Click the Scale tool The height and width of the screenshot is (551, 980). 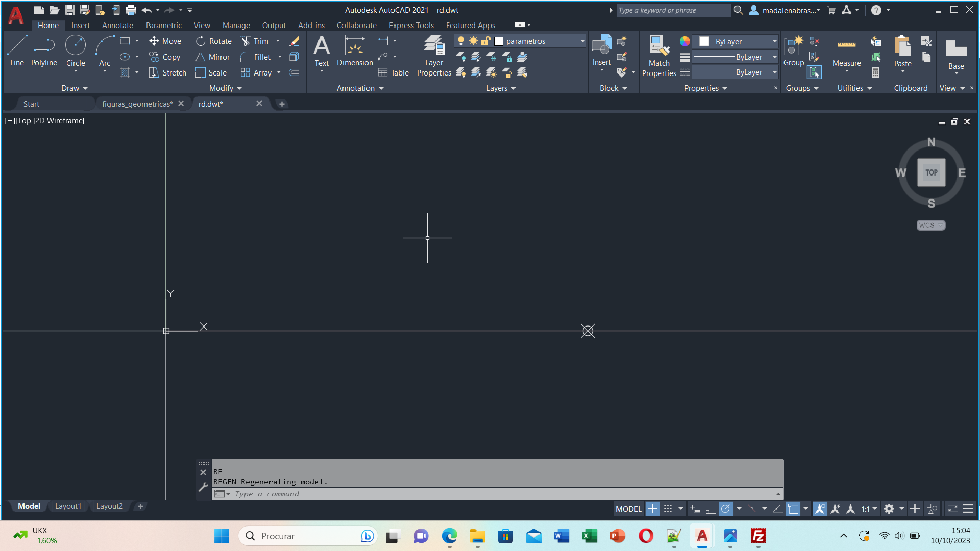click(211, 72)
